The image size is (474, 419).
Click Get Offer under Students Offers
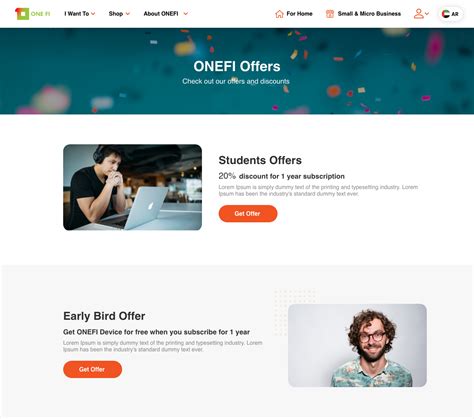(248, 214)
